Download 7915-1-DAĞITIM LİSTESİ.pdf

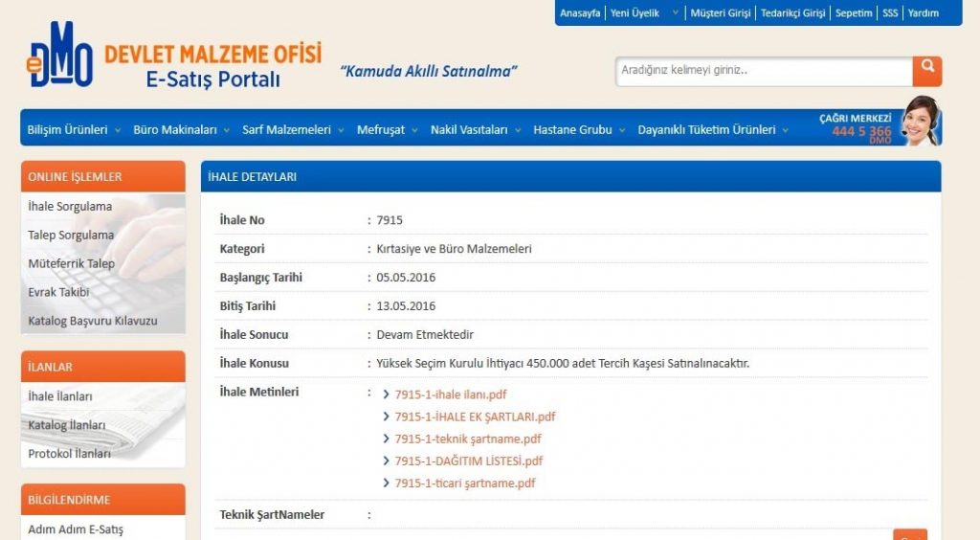pyautogui.click(x=469, y=461)
